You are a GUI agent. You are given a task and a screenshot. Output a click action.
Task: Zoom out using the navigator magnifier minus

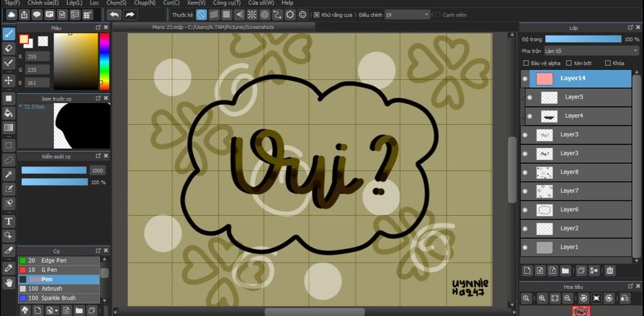tap(568, 298)
